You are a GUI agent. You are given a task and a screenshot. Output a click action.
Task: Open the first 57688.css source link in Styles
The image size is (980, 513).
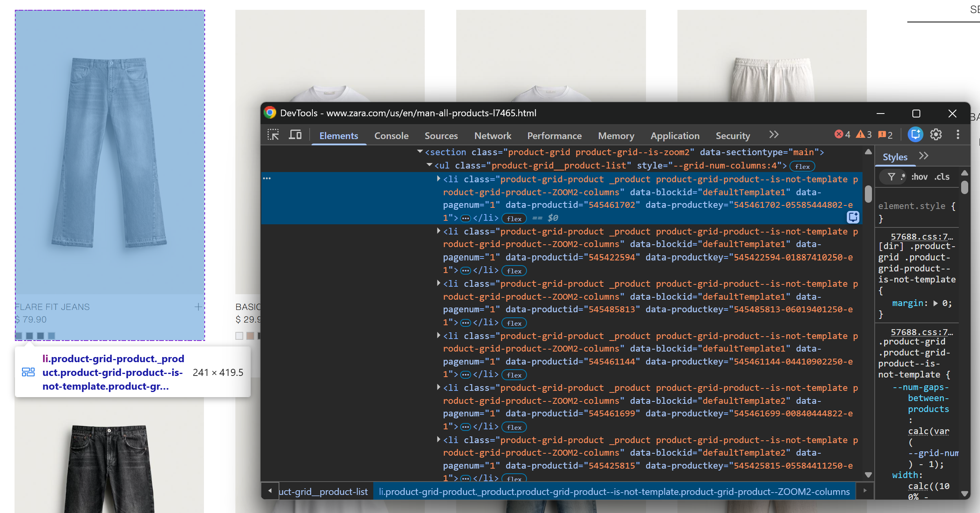[x=922, y=236]
